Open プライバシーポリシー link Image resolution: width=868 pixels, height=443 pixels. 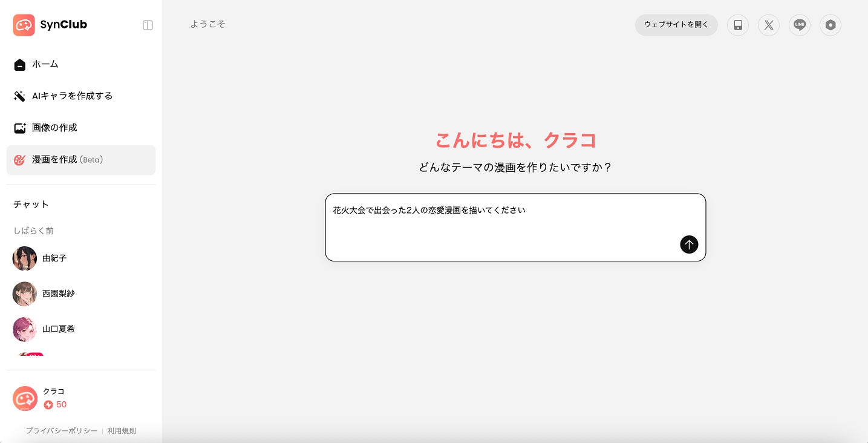pyautogui.click(x=61, y=431)
